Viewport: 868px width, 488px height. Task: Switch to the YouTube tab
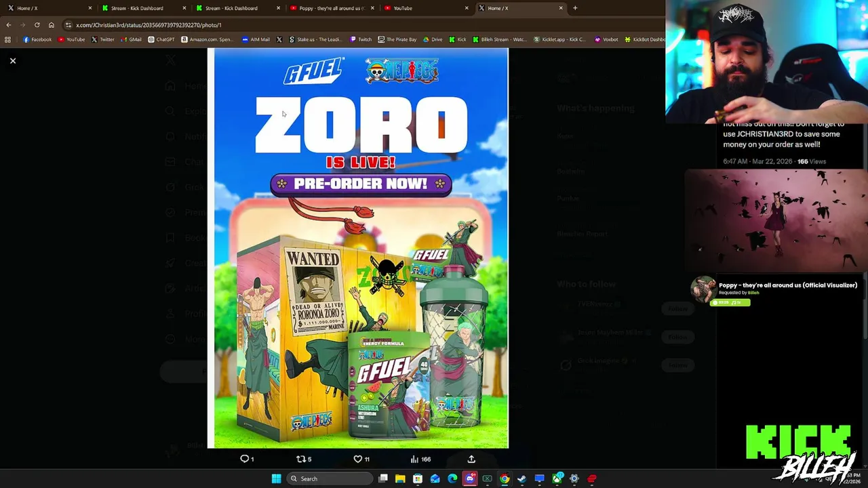point(425,8)
